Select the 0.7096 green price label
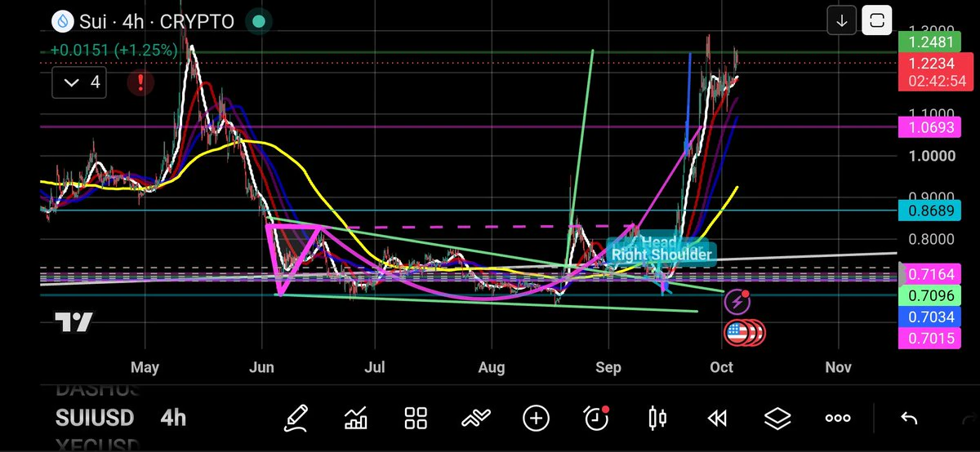The width and height of the screenshot is (980, 452). coord(931,295)
